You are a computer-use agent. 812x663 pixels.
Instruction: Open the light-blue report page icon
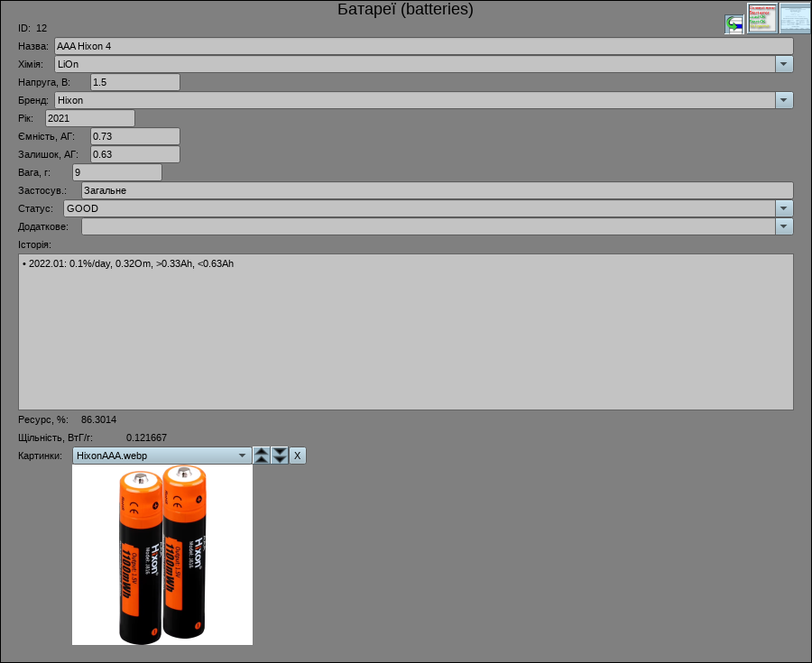coord(795,18)
